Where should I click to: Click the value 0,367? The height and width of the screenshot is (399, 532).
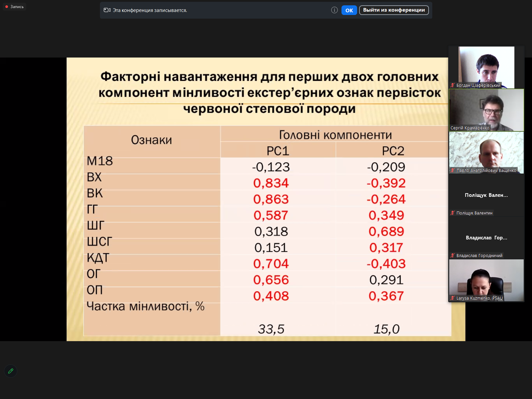386,296
